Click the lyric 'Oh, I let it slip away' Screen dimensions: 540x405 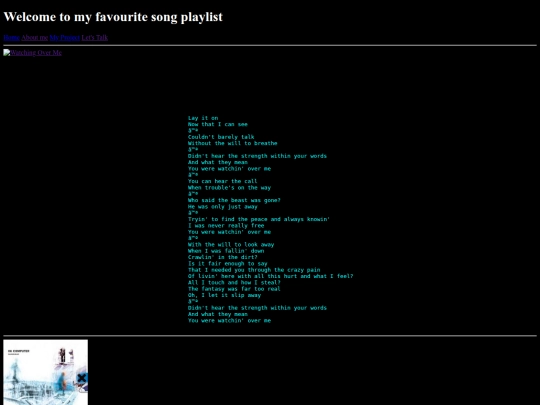[x=225, y=295]
